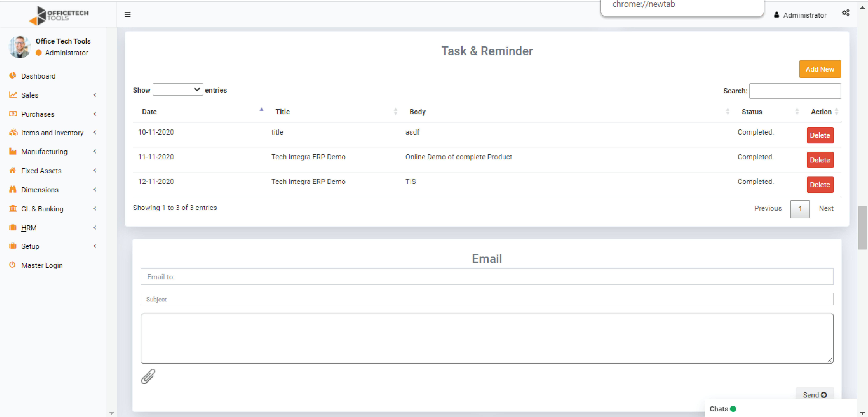
Task: Expand the Sales menu chevron
Action: [x=95, y=95]
